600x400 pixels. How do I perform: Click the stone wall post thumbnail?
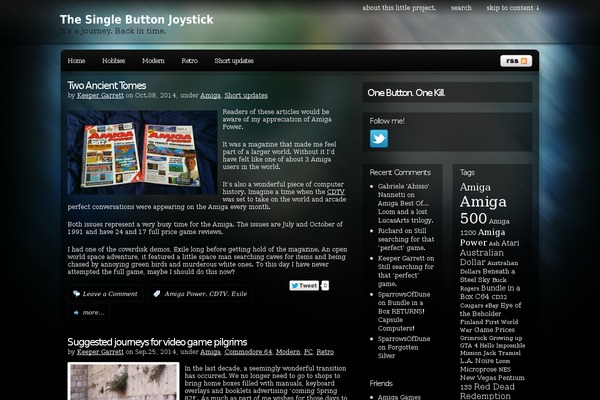(x=124, y=381)
